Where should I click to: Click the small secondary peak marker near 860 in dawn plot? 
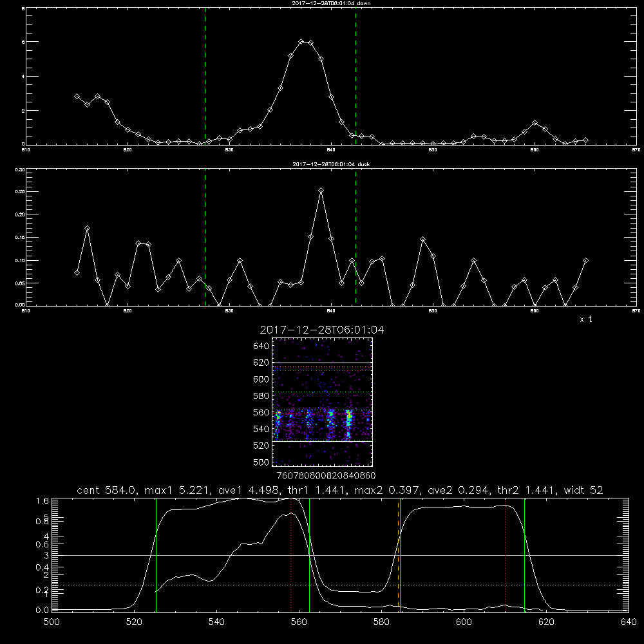pyautogui.click(x=535, y=123)
